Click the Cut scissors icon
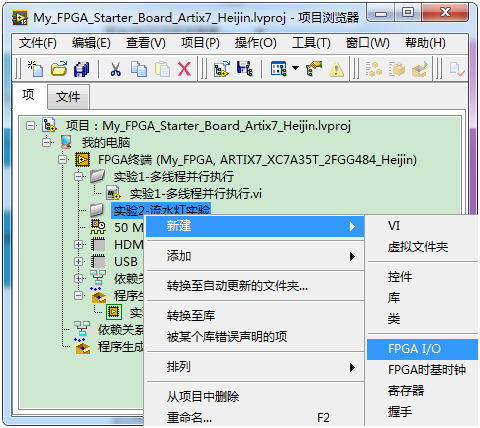 [115, 69]
